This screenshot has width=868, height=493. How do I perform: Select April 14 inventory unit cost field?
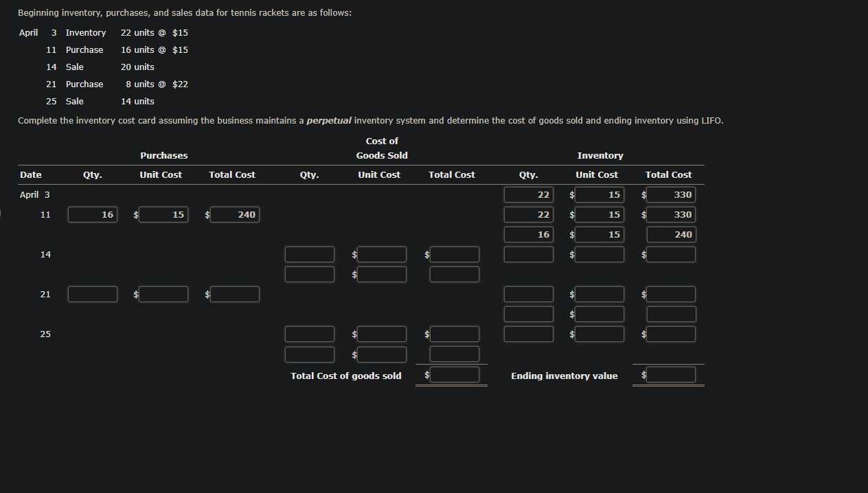[600, 255]
